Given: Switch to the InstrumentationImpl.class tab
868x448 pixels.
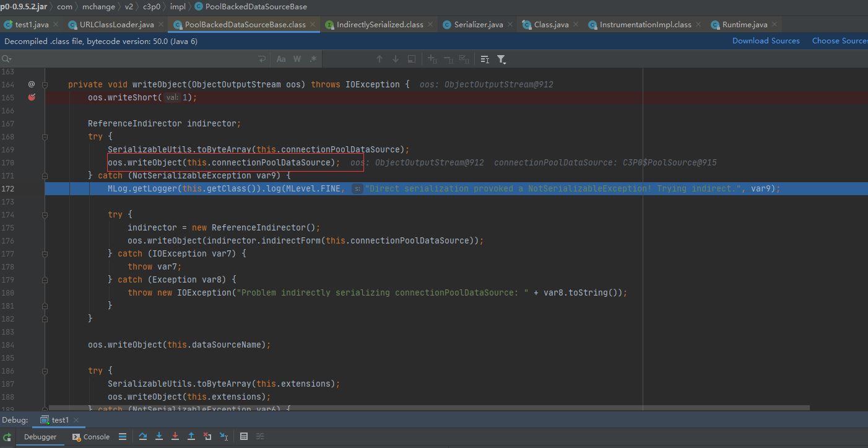Looking at the screenshot, I should pyautogui.click(x=645, y=25).
